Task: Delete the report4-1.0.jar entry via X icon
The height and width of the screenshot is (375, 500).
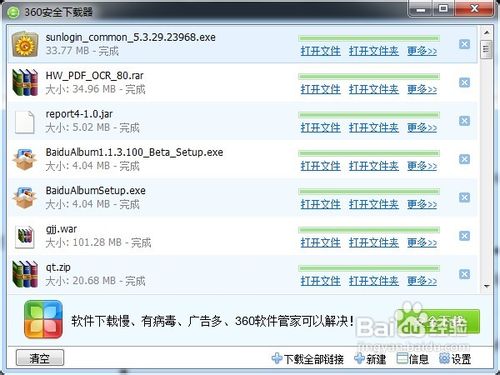Action: point(464,121)
